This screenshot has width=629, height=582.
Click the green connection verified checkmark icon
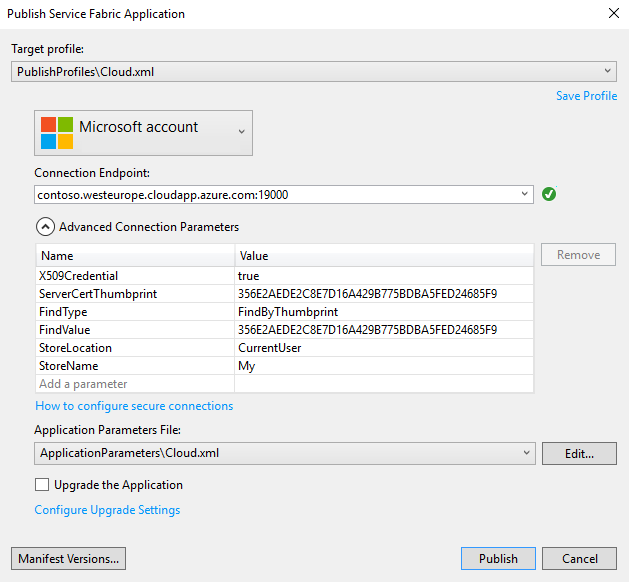[549, 194]
